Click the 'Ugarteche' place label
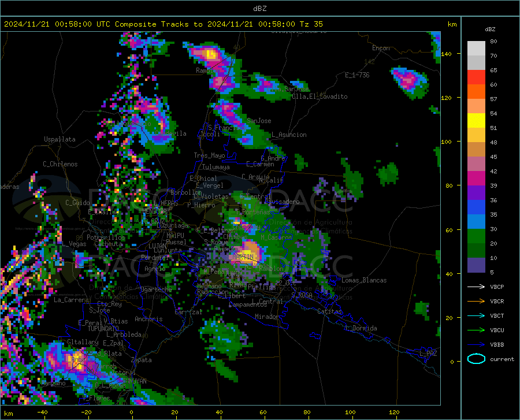This screenshot has width=520, height=420. point(156,289)
